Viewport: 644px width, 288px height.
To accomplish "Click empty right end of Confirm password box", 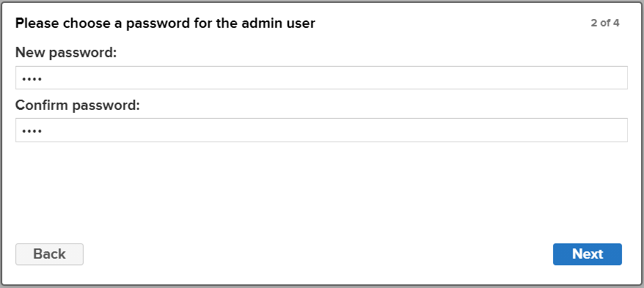I will [608, 130].
